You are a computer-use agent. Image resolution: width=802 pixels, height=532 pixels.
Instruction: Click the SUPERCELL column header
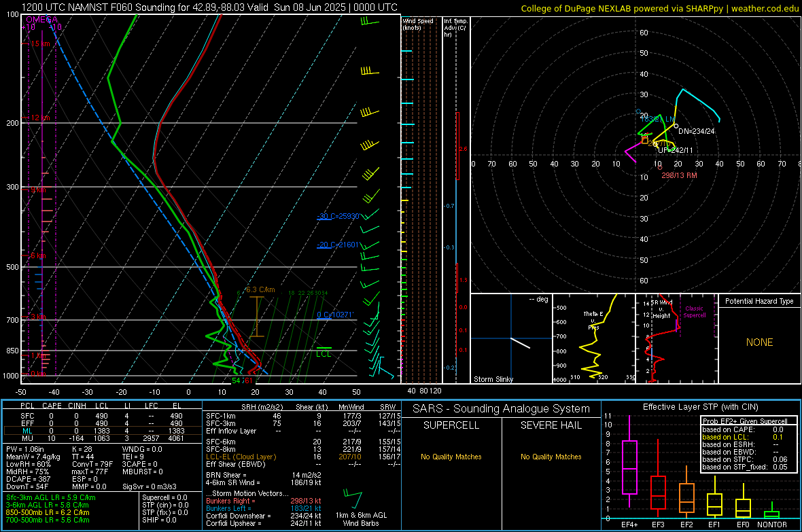click(x=451, y=425)
